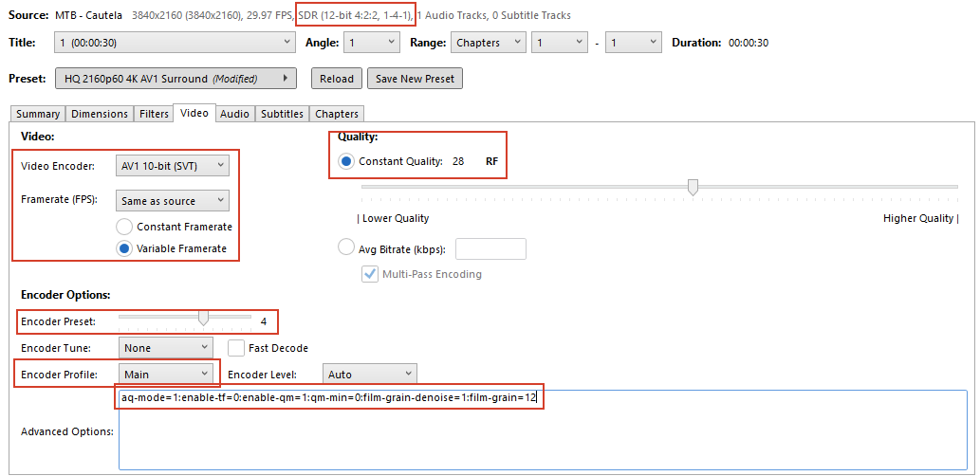This screenshot has height=476, width=980.
Task: Go to the Subtitles tab
Action: (x=283, y=114)
